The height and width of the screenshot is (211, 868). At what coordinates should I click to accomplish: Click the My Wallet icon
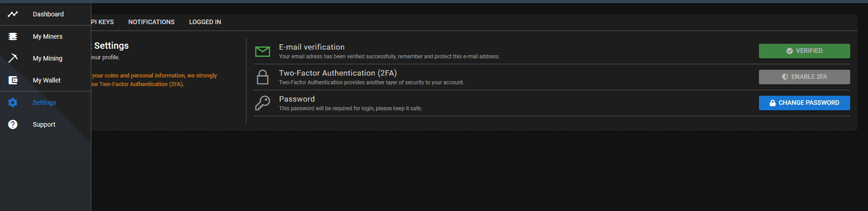(x=13, y=80)
